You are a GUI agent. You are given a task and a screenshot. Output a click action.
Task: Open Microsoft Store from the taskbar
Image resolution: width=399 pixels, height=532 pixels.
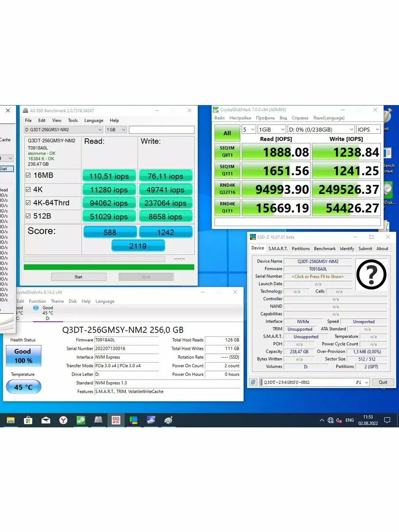click(x=28, y=420)
